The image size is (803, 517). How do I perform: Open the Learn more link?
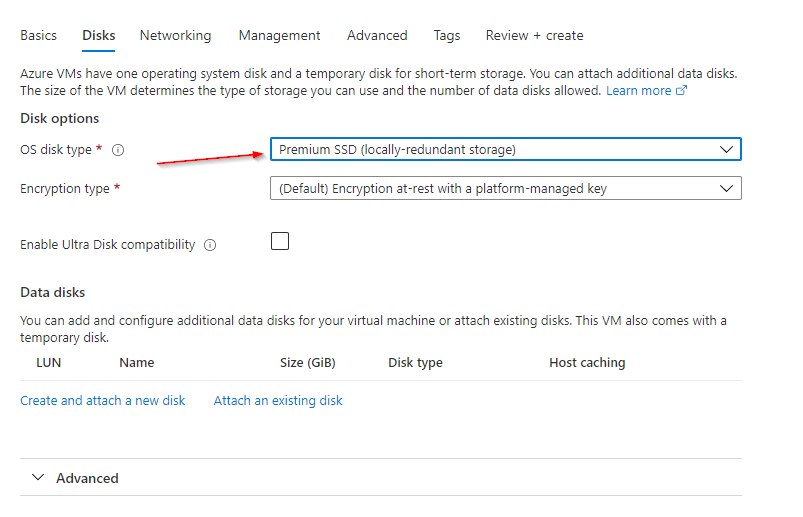[639, 91]
